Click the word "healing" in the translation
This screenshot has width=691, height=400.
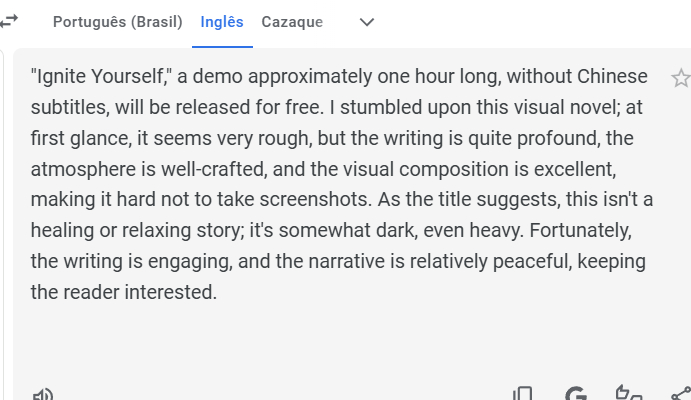pyautogui.click(x=62, y=230)
